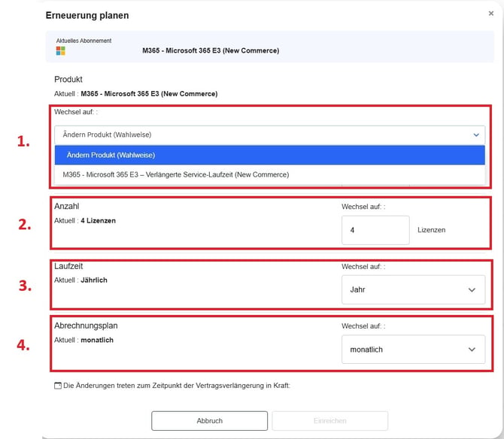Click the Microsoft logo icon
Viewport: 504px width, 439px height.
(60, 50)
